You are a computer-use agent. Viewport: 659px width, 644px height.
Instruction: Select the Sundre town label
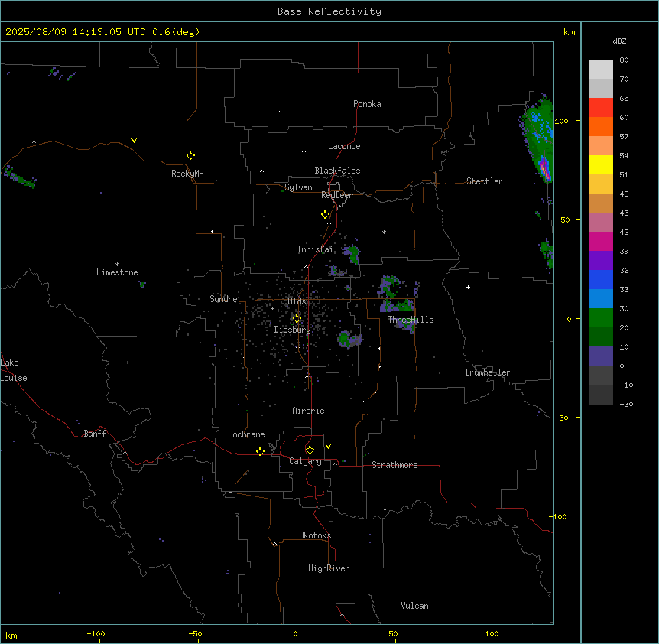(223, 299)
